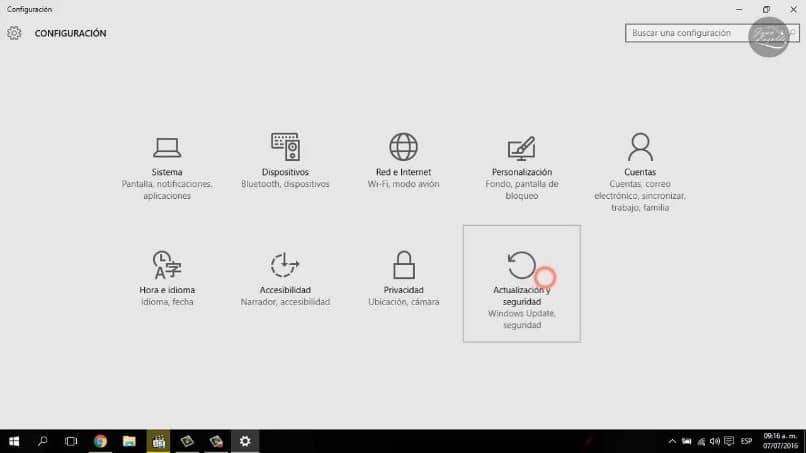The width and height of the screenshot is (806, 453).
Task: Open Personalización paintbrush icon
Action: click(x=522, y=149)
